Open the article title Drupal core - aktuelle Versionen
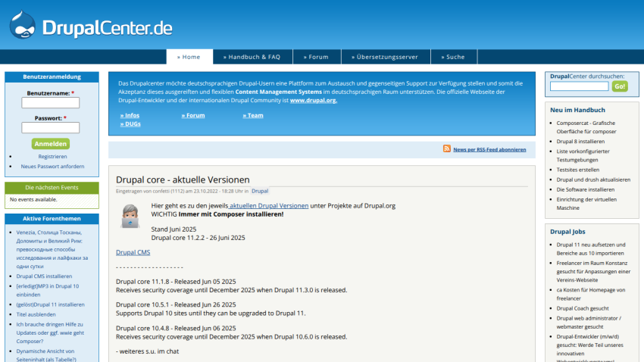 [x=183, y=179]
